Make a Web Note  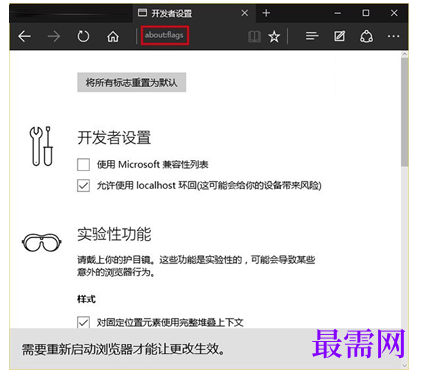click(x=339, y=36)
